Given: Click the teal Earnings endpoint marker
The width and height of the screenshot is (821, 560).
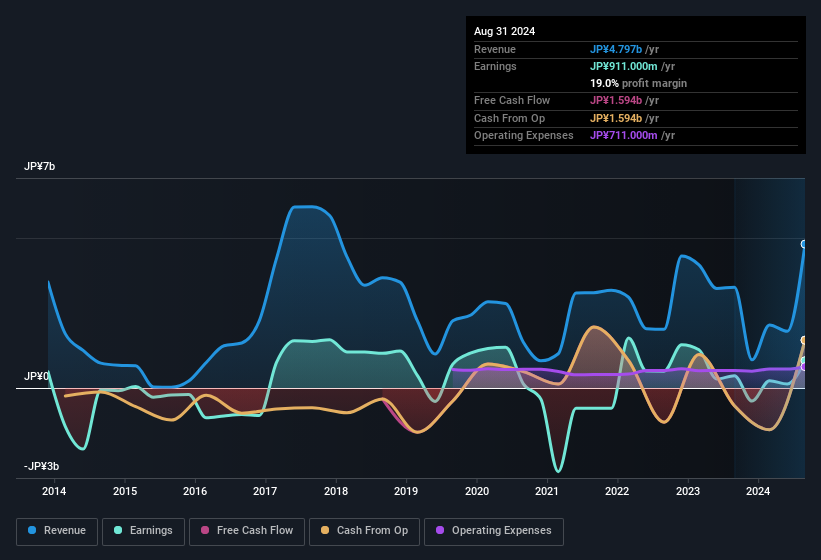Looking at the screenshot, I should tap(804, 361).
